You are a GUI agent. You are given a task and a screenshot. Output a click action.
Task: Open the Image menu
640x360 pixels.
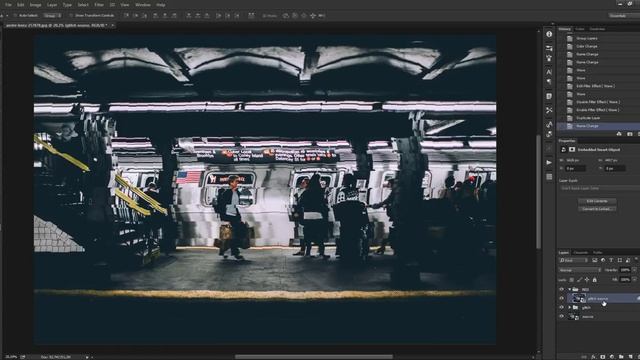coord(36,5)
